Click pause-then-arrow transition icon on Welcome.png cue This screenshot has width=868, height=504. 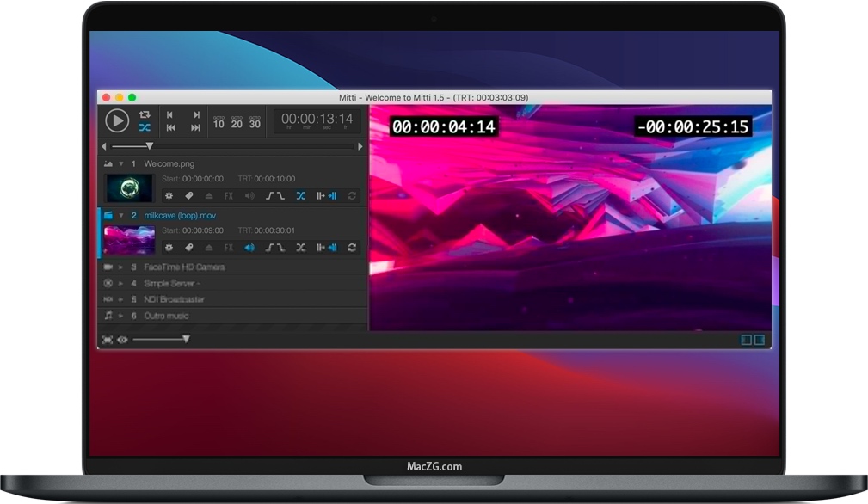[321, 196]
